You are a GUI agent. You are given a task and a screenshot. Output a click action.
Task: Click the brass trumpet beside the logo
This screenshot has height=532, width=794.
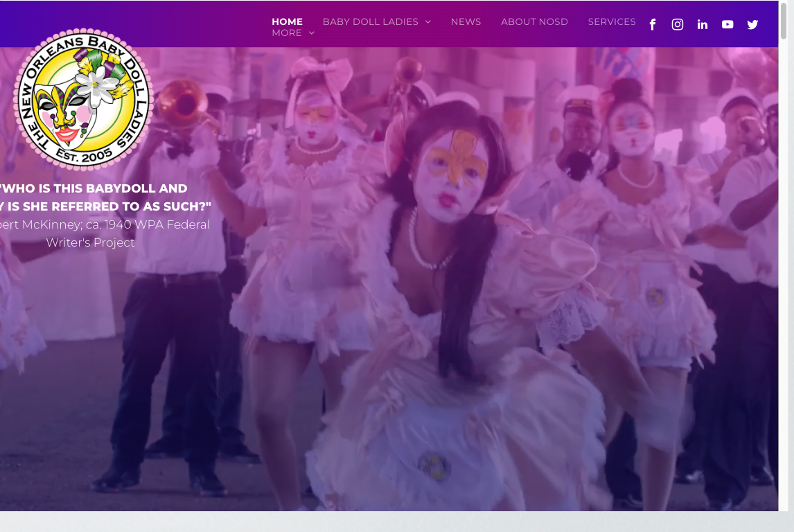pyautogui.click(x=179, y=103)
